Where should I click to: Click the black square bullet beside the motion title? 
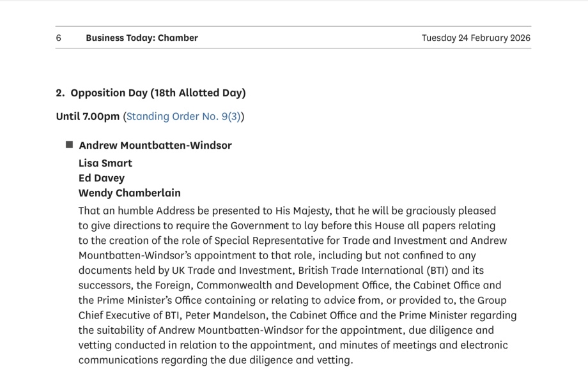click(69, 145)
